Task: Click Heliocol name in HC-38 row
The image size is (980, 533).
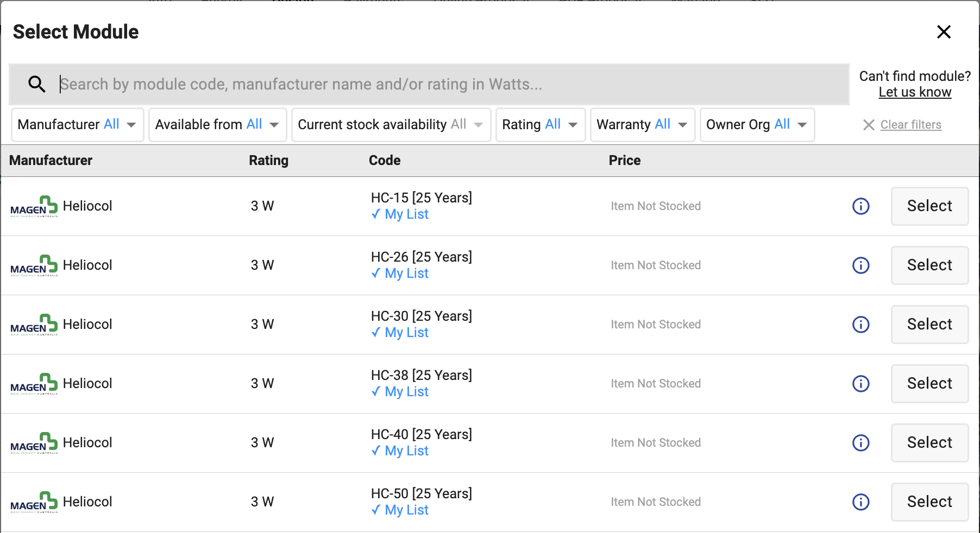Action: point(87,384)
